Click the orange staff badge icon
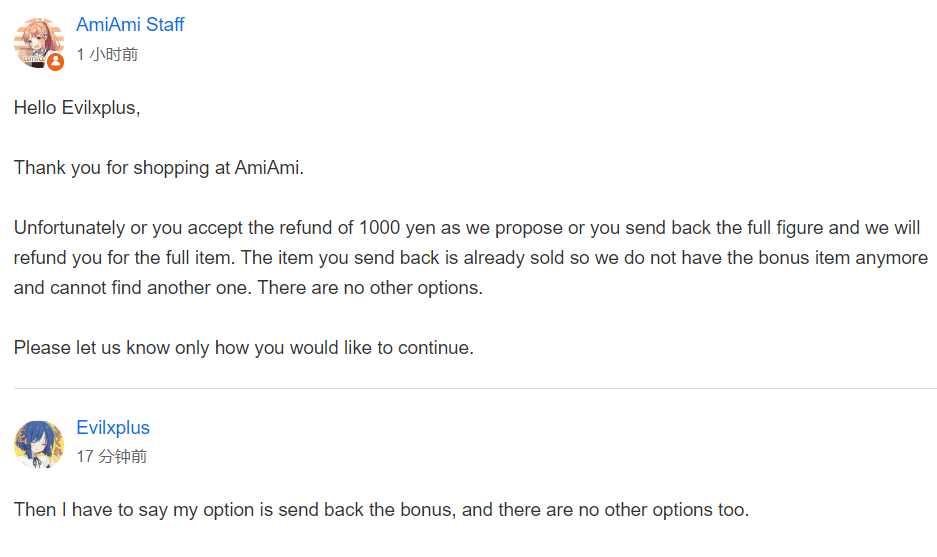The width and height of the screenshot is (937, 557). 56,61
